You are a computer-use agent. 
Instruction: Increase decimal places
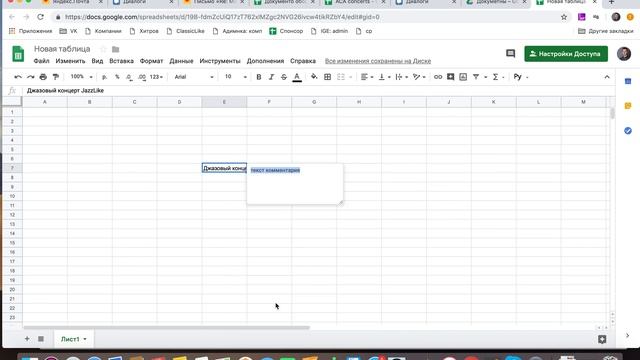pyautogui.click(x=142, y=77)
